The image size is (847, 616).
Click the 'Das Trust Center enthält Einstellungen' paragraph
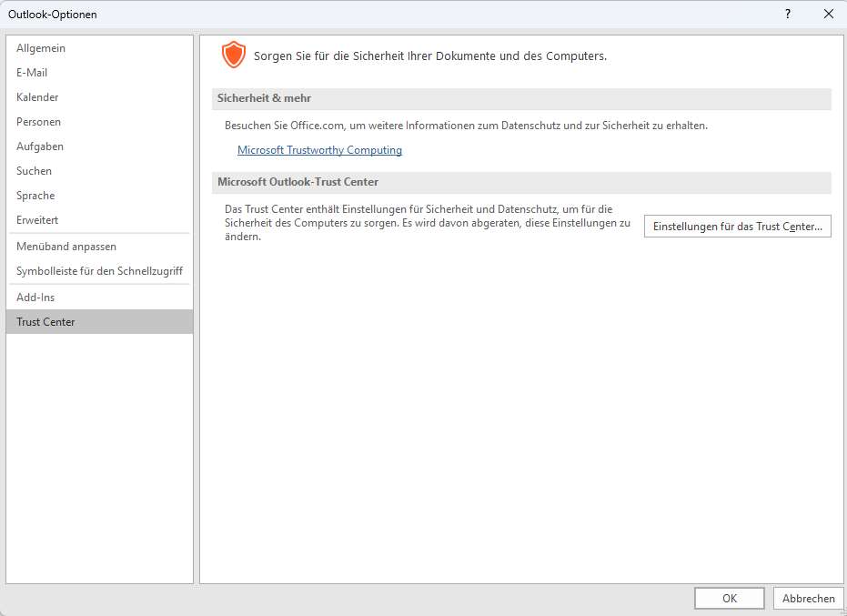(x=428, y=223)
